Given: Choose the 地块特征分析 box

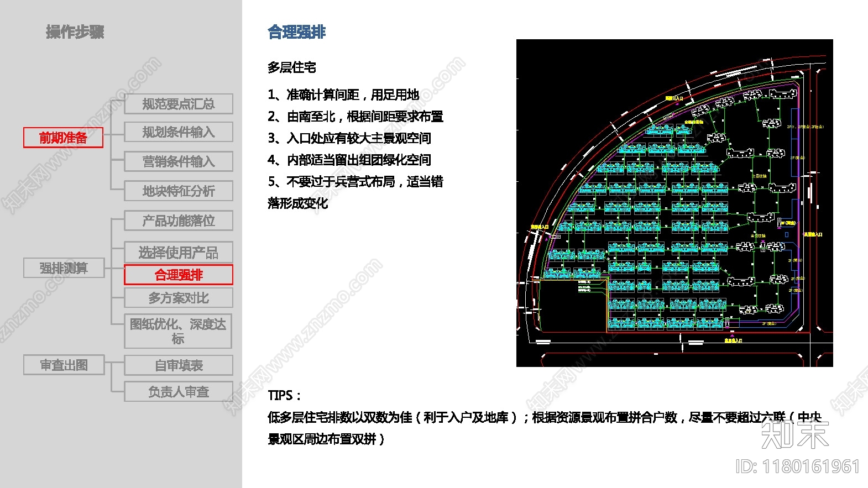Looking at the screenshot, I should point(179,191).
